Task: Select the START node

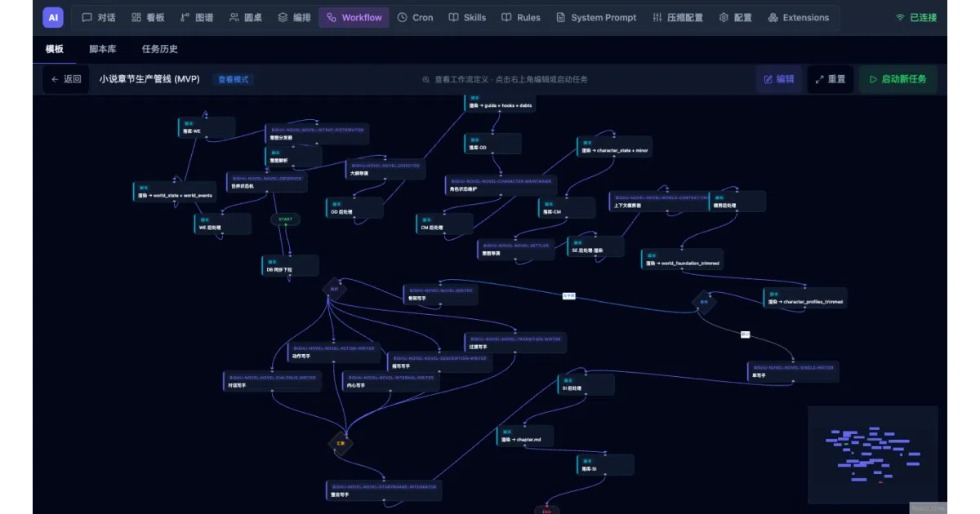Action: [x=285, y=219]
